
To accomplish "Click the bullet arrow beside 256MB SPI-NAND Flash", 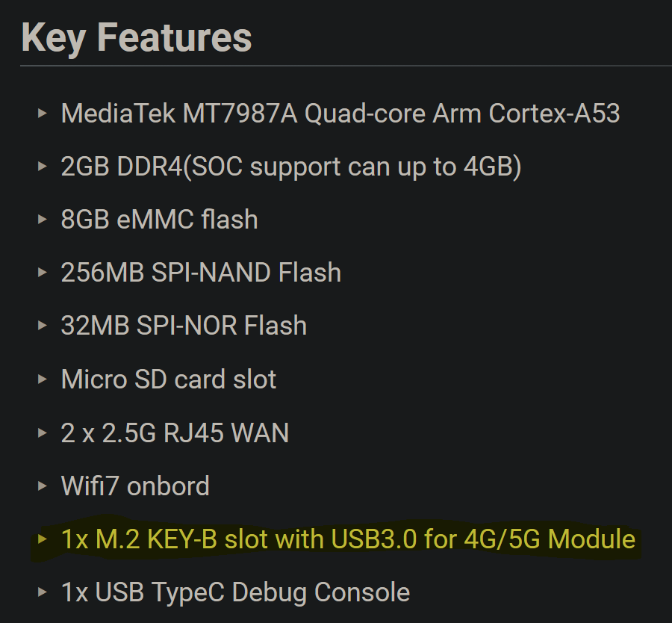I will pos(43,273).
